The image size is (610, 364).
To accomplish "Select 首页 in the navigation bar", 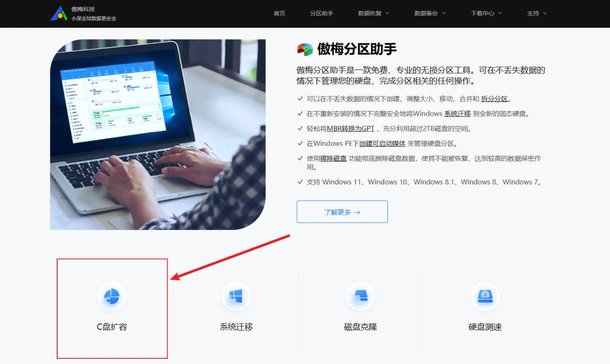I will tap(280, 13).
